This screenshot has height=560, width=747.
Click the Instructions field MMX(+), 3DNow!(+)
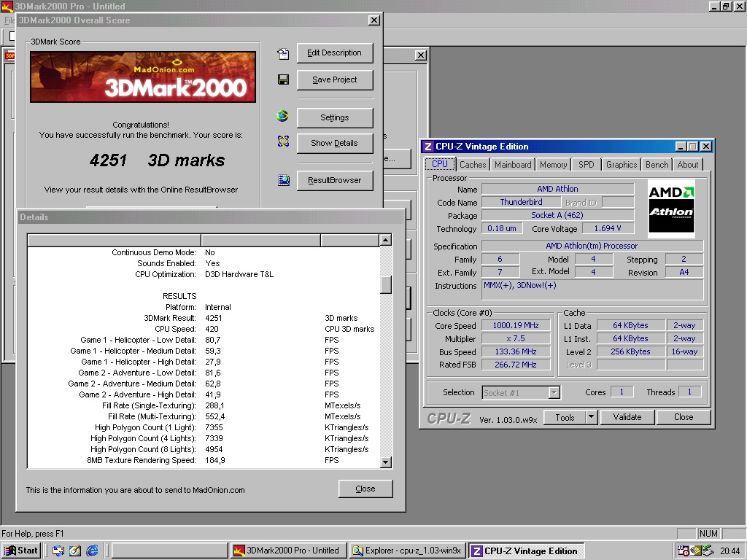(x=592, y=289)
